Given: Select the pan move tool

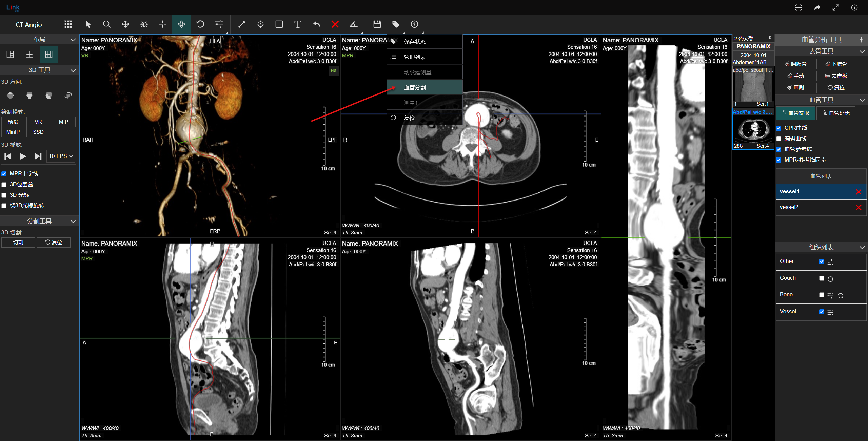Looking at the screenshot, I should coord(125,24).
